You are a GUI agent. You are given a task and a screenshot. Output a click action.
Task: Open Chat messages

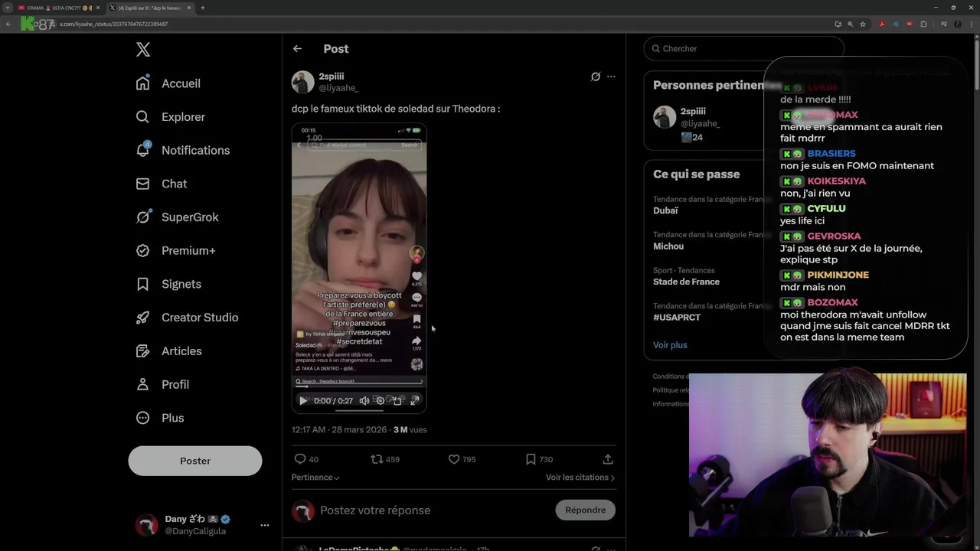click(x=161, y=184)
